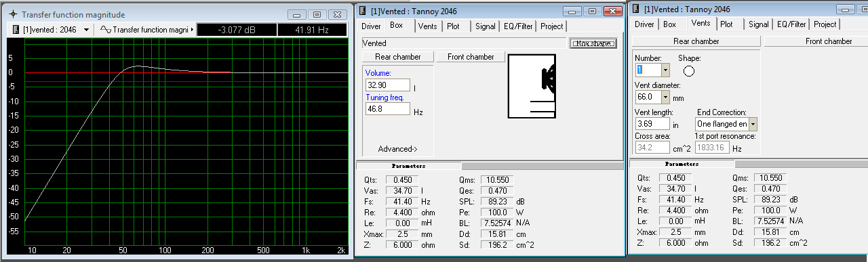This screenshot has height=262, width=868.
Task: Click Qms value 10.550 in middle window
Action: tap(497, 179)
